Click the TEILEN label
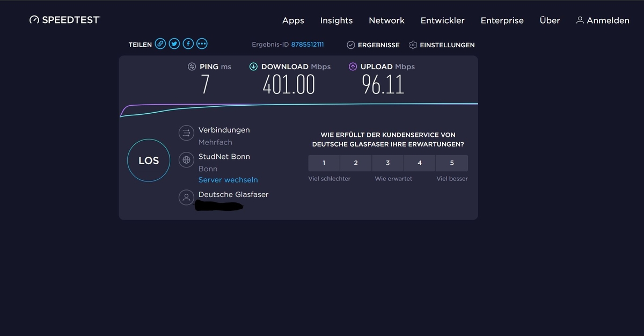 (x=140, y=45)
